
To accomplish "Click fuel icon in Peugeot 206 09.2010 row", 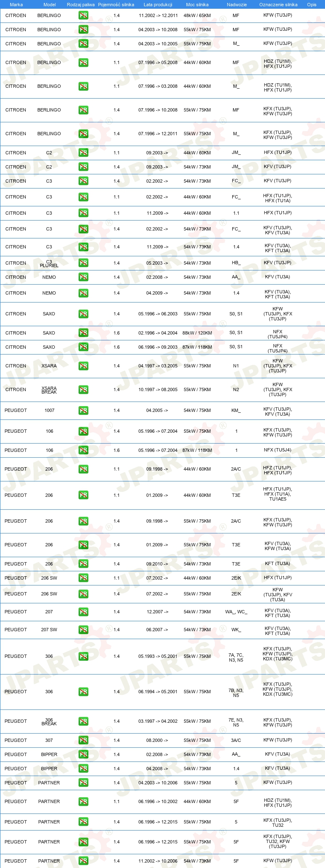I will click(84, 564).
